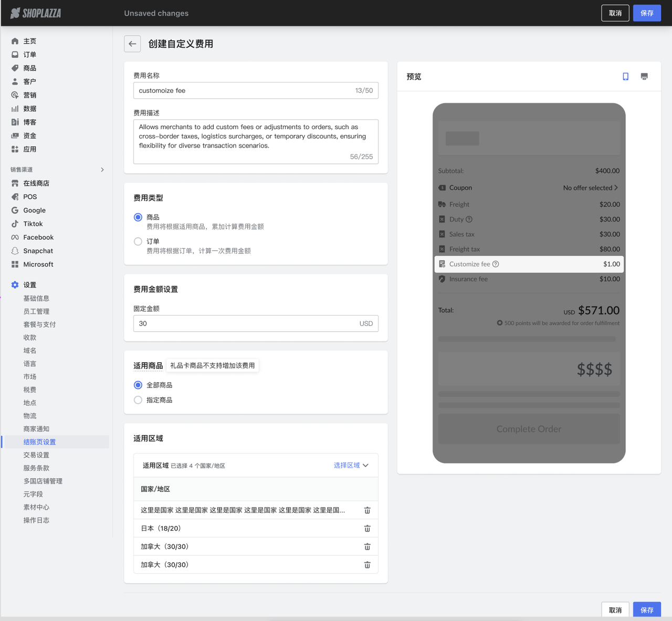Image resolution: width=672 pixels, height=621 pixels.
Task: Choose the 全部商品 radio option
Action: [x=138, y=385]
